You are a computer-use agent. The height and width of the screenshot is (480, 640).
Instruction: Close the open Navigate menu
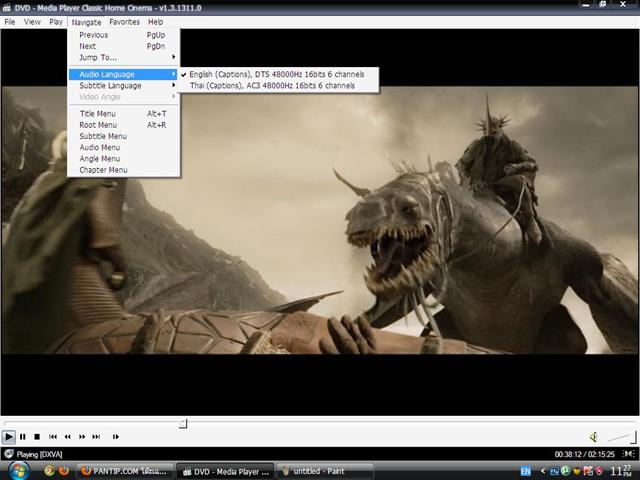[x=86, y=22]
